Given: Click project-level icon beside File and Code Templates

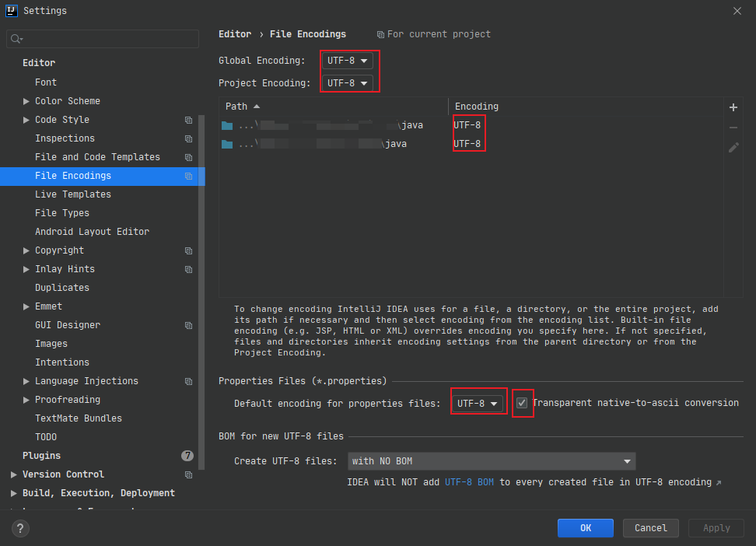Looking at the screenshot, I should pyautogui.click(x=188, y=158).
